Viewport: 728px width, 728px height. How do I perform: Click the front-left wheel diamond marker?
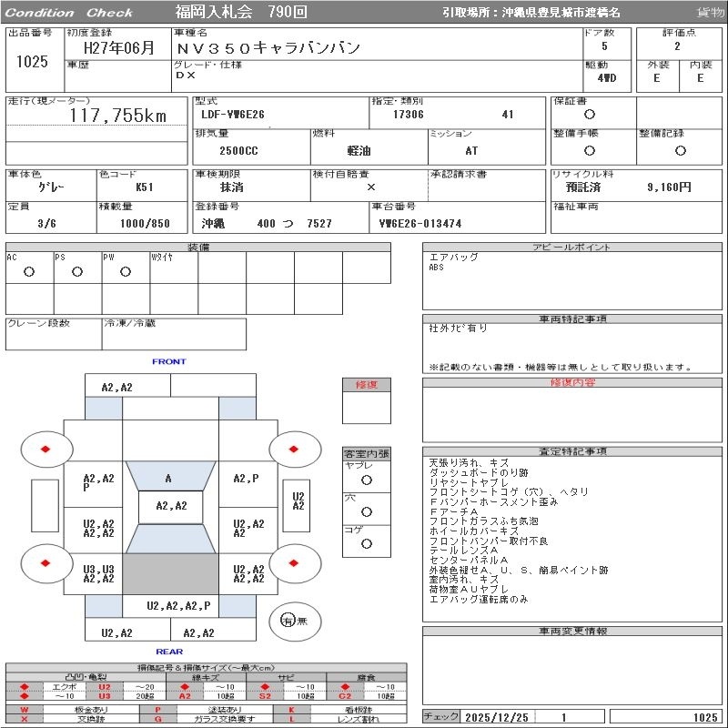click(45, 449)
